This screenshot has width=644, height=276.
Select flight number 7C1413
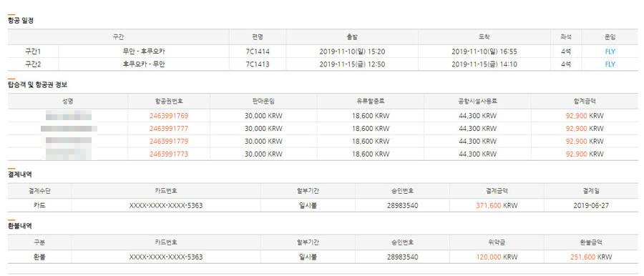(x=258, y=64)
